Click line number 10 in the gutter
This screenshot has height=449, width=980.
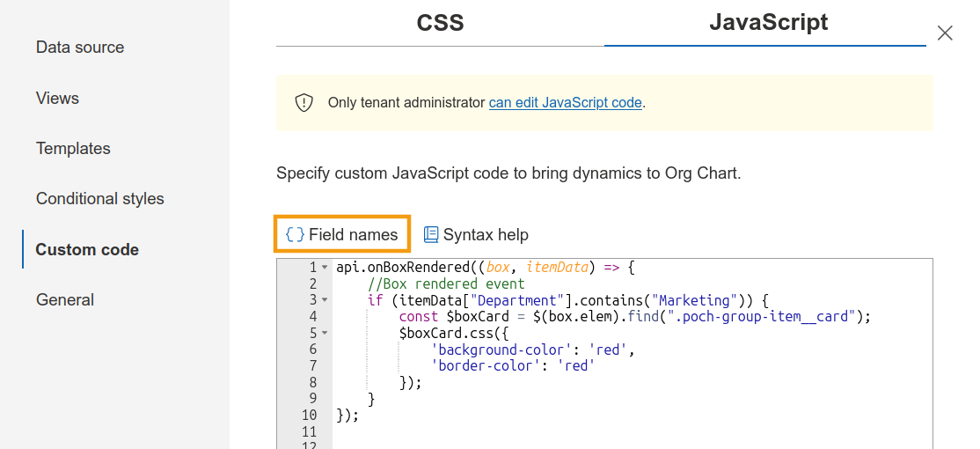(310, 414)
